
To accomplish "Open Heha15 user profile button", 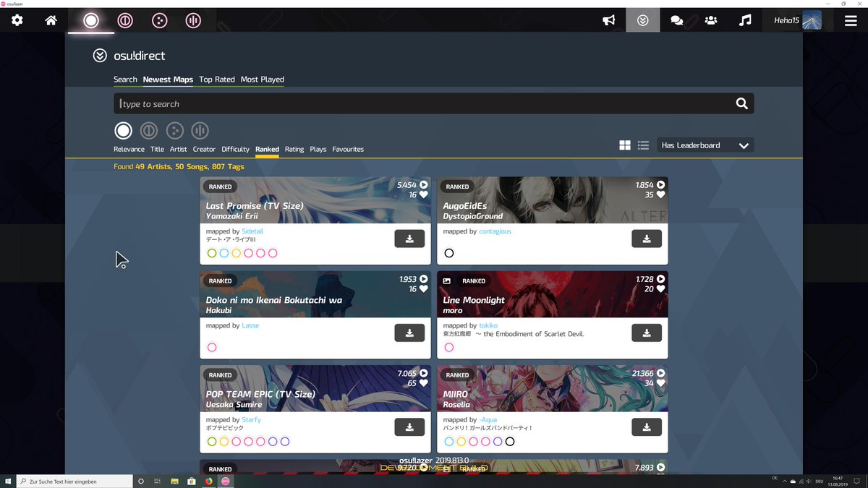I will [797, 20].
